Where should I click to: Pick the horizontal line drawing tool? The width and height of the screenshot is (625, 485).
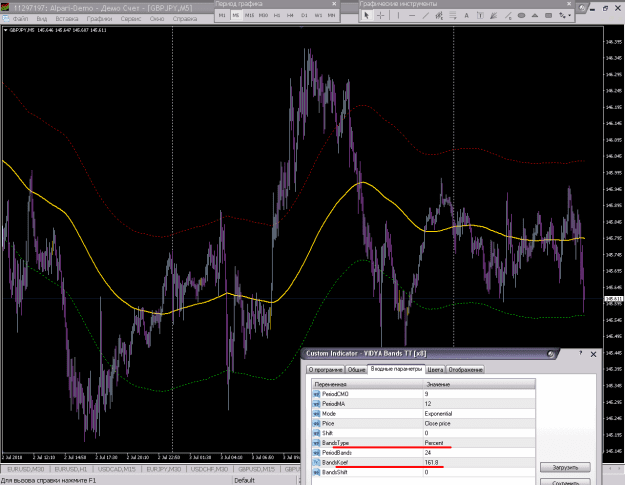pyautogui.click(x=412, y=16)
